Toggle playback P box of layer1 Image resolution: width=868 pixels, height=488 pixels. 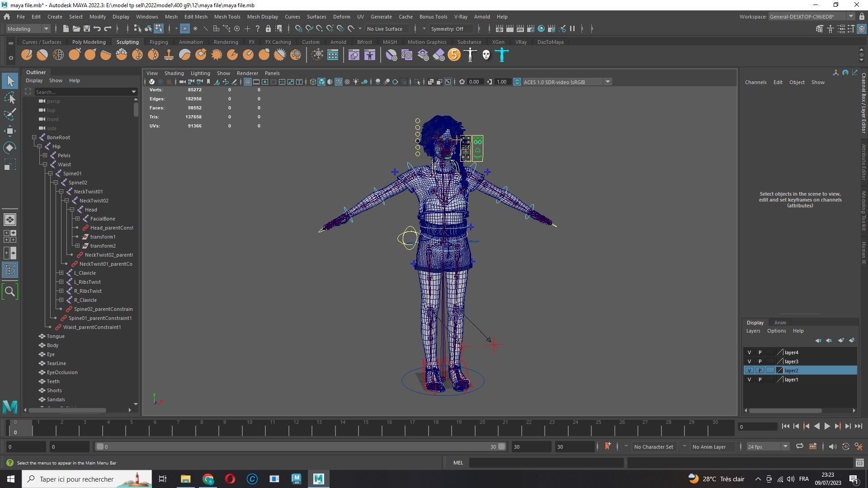pyautogui.click(x=760, y=380)
